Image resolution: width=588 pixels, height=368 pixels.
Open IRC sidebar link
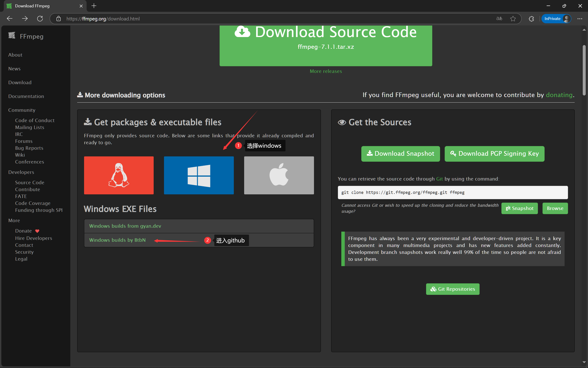click(x=19, y=134)
